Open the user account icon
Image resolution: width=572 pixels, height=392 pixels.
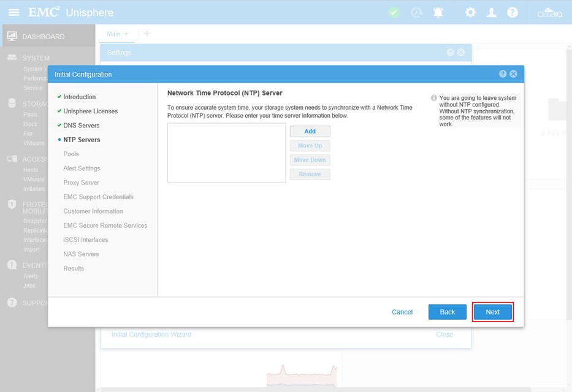491,13
